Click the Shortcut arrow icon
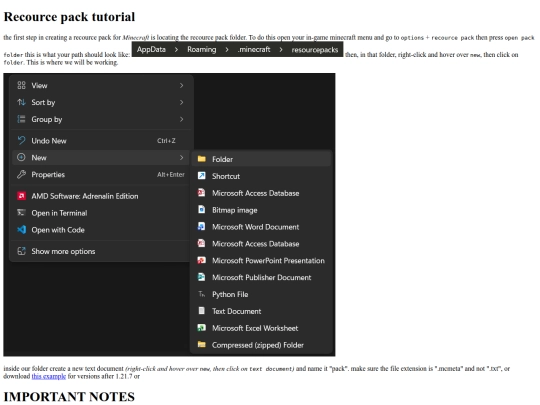Screen dimensions: 540x405 202,176
